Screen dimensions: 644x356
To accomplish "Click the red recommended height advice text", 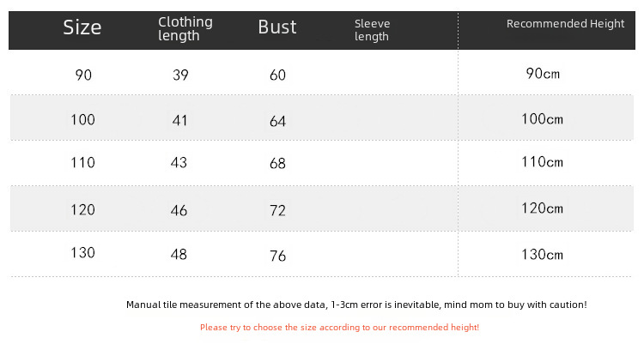I will pyautogui.click(x=339, y=327).
